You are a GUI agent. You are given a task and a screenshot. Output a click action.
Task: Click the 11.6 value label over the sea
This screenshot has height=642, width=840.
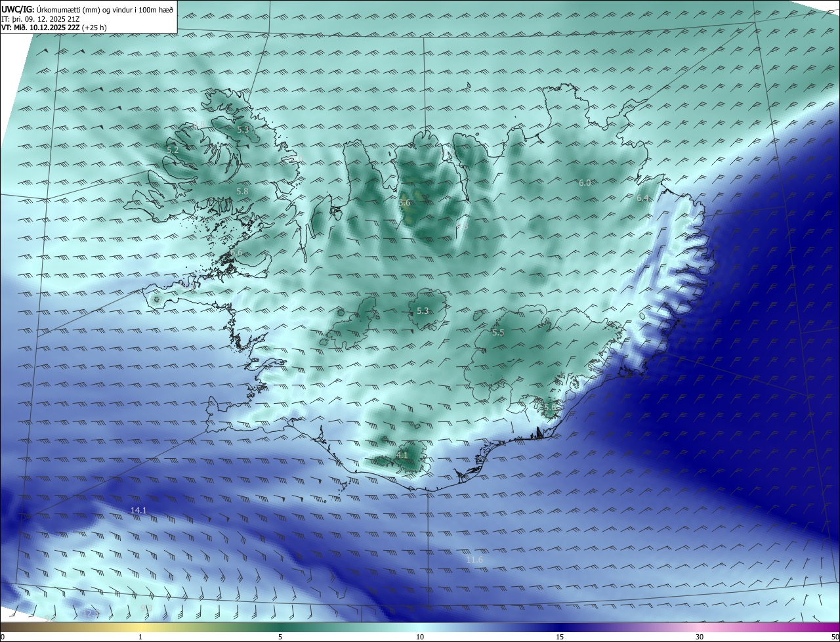tap(474, 559)
